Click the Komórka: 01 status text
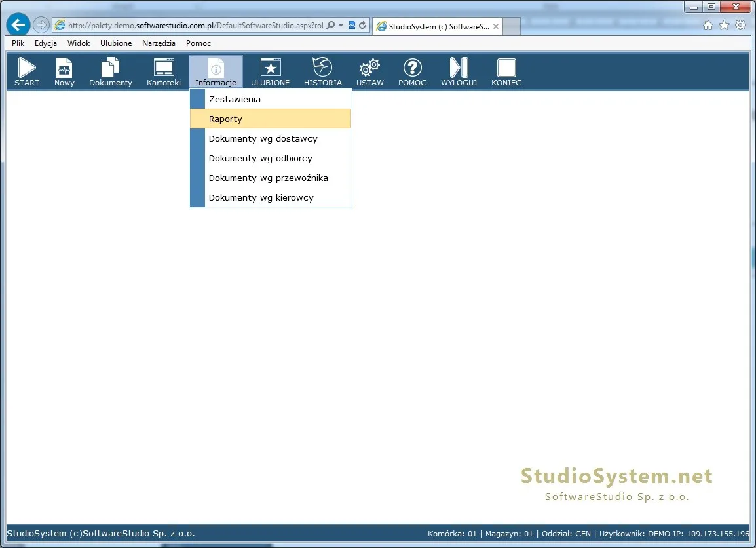 click(452, 534)
